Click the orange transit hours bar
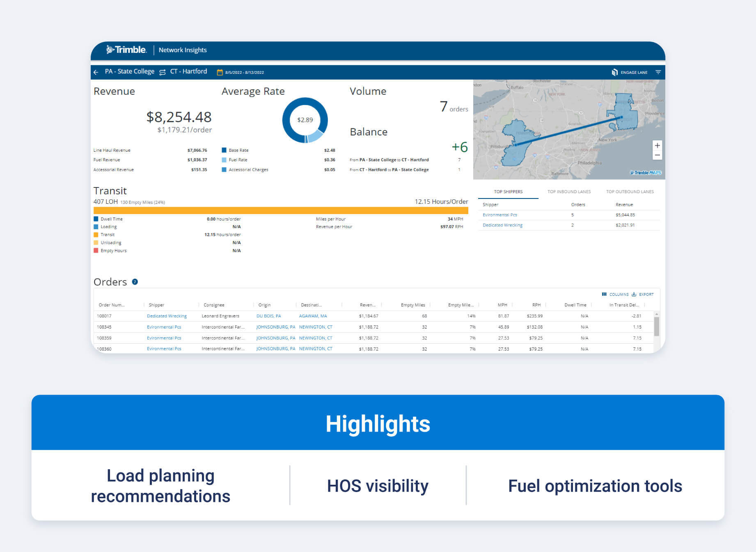 [281, 210]
